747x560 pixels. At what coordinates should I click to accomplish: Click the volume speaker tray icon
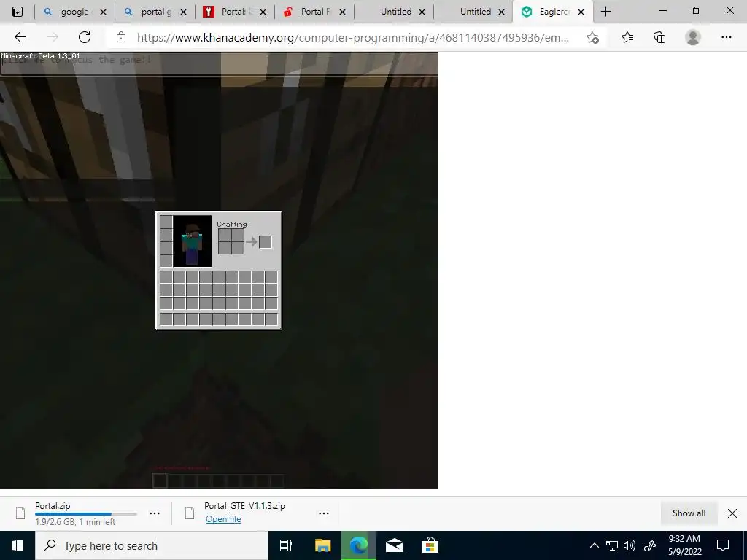point(630,545)
